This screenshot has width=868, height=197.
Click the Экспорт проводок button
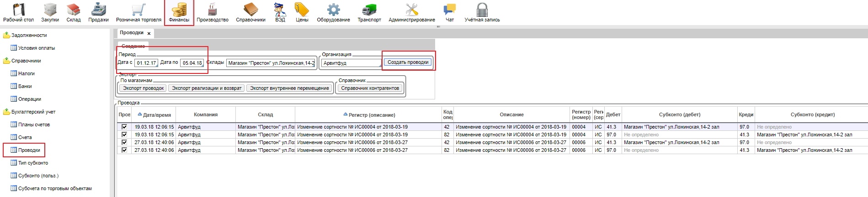click(x=143, y=88)
